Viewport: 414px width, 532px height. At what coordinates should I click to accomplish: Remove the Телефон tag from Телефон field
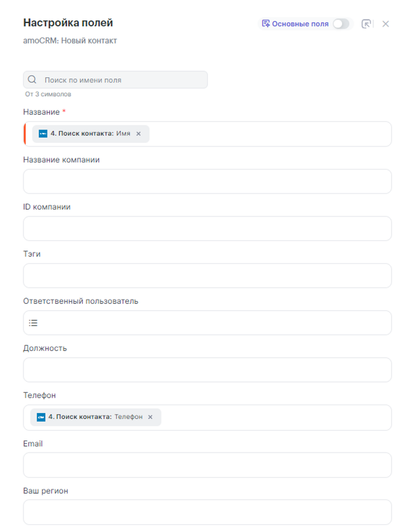point(150,417)
